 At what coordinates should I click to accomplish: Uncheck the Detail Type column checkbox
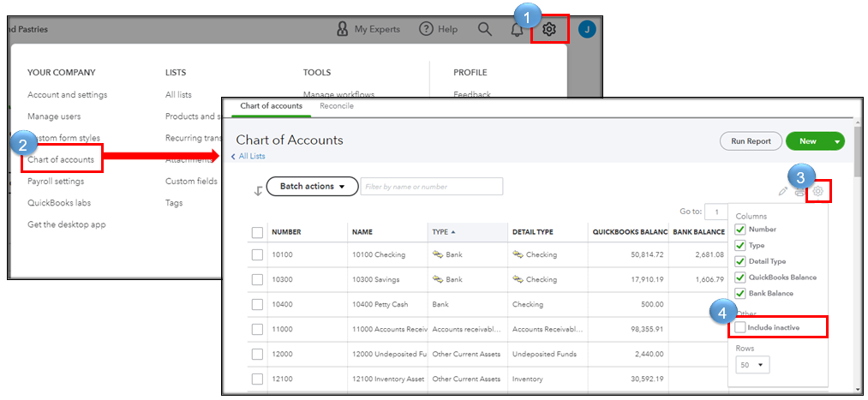tap(739, 262)
